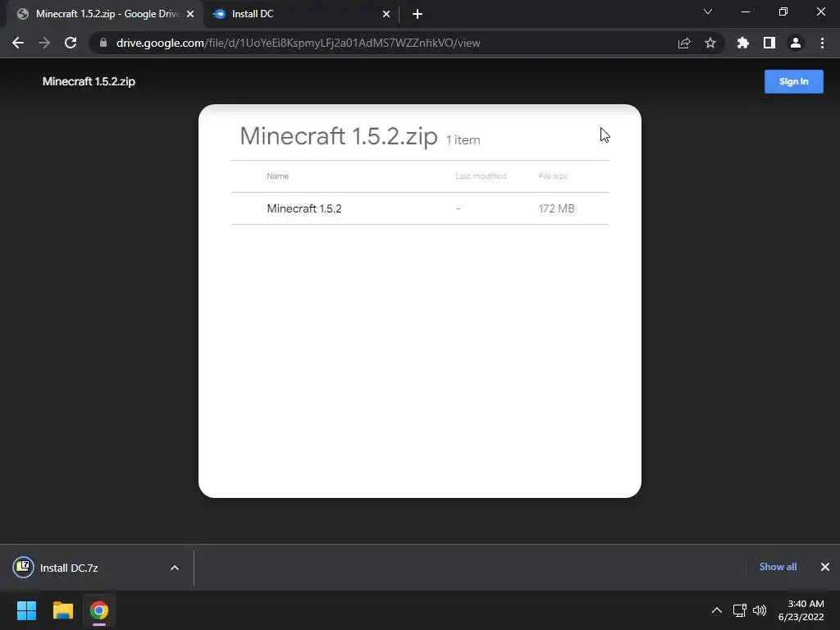Screen dimensions: 840x630
Task: Select the Minecraft 1.5.2 folder row
Action: click(420, 208)
